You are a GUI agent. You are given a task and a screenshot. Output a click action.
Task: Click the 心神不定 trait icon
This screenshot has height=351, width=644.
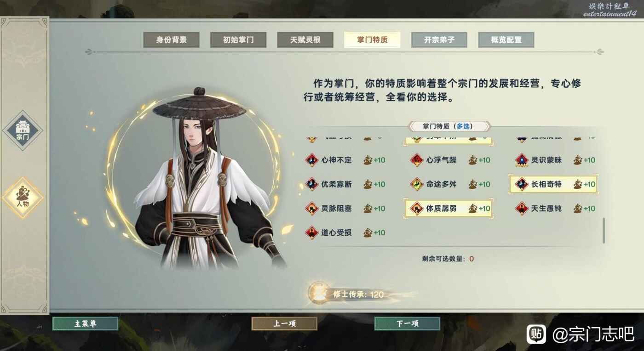311,160
